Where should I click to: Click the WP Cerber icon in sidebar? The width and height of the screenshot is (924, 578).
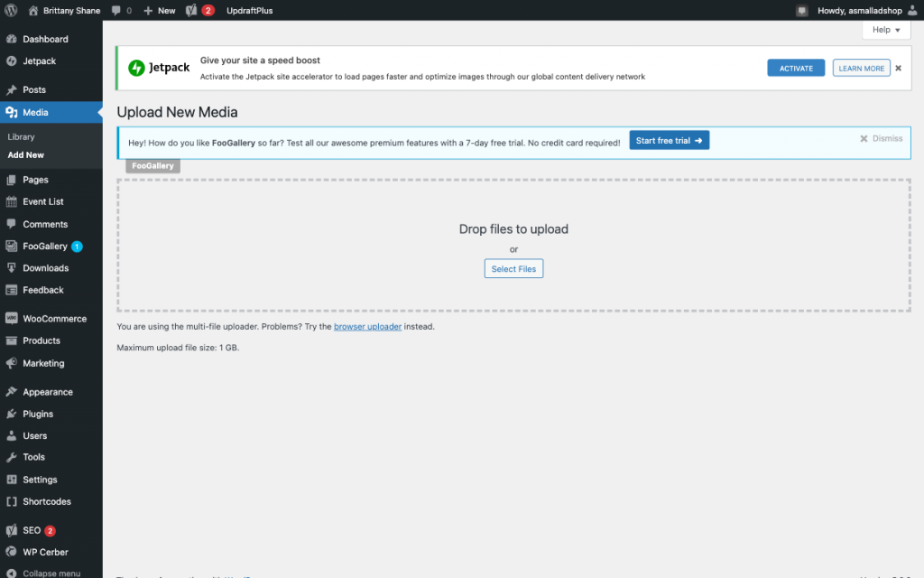click(11, 552)
